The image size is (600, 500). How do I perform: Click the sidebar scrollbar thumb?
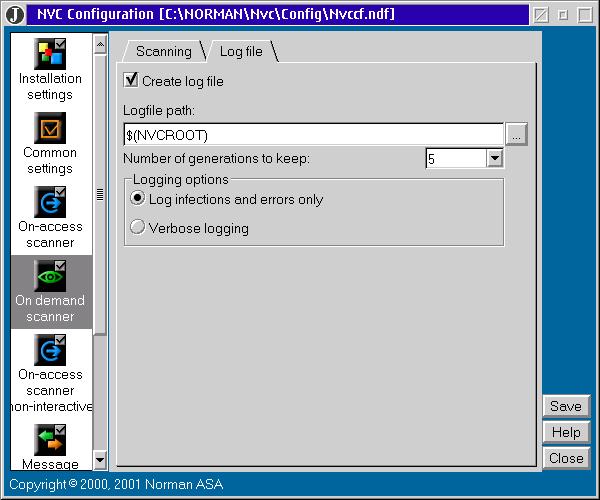[x=100, y=194]
